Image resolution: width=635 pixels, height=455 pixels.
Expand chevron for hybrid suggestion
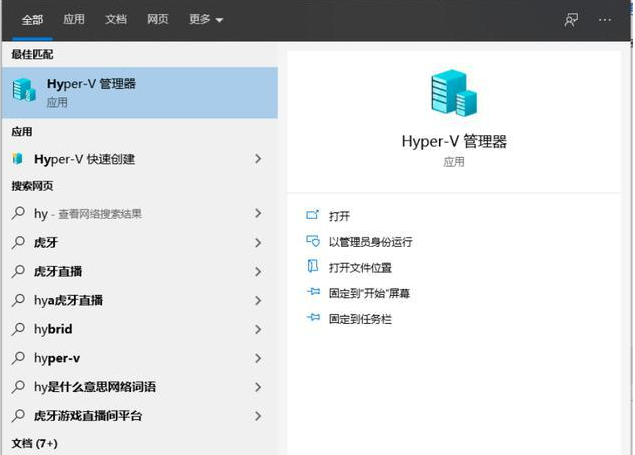coord(258,330)
